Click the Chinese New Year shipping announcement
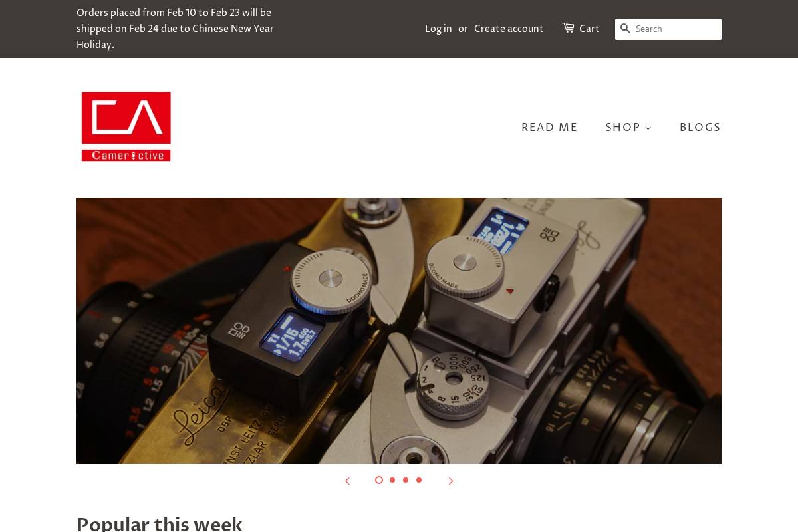The image size is (798, 532). pos(176,29)
